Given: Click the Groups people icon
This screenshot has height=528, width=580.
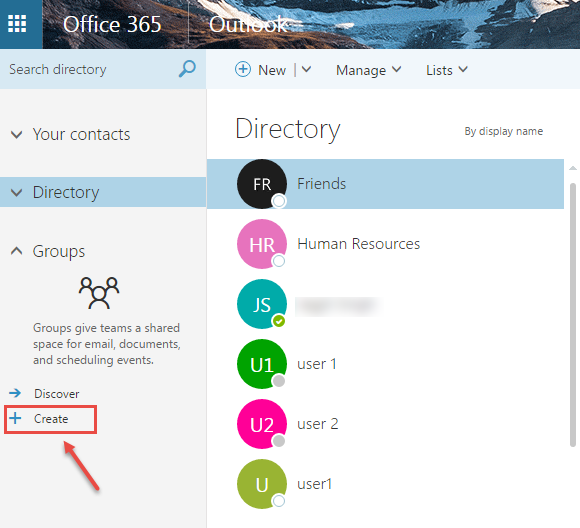Looking at the screenshot, I should (x=99, y=293).
